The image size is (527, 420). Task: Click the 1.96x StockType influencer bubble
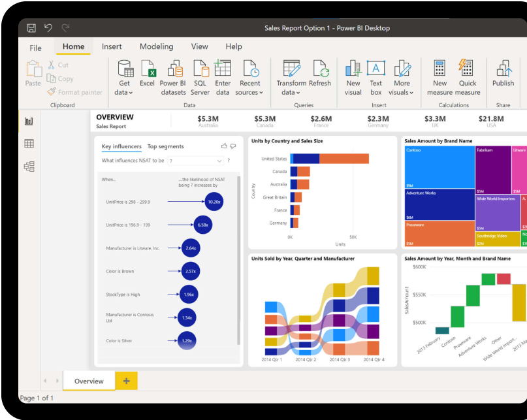pos(189,294)
